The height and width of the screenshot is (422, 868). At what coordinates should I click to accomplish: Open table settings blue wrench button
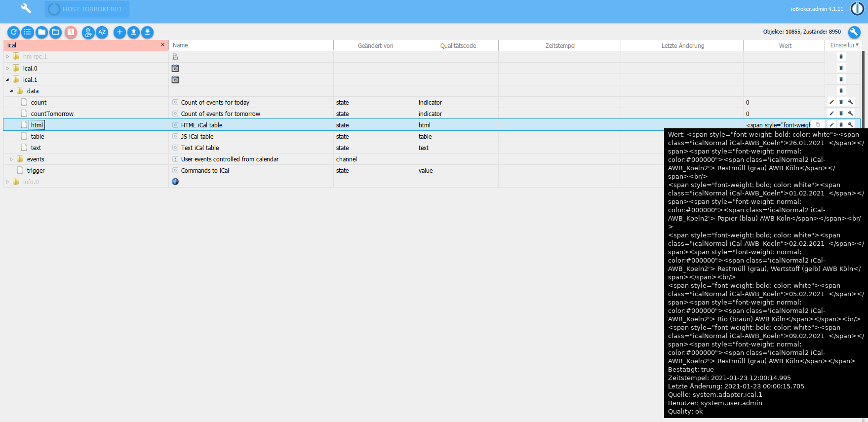coord(854,32)
